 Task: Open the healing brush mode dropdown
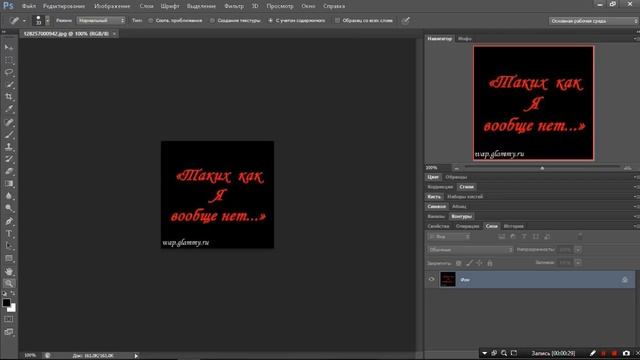pos(101,20)
